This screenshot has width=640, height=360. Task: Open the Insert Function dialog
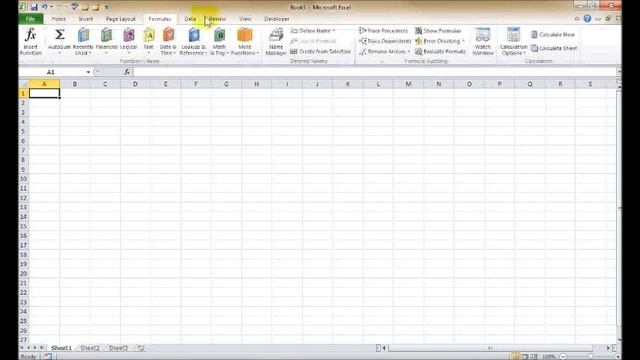31,41
